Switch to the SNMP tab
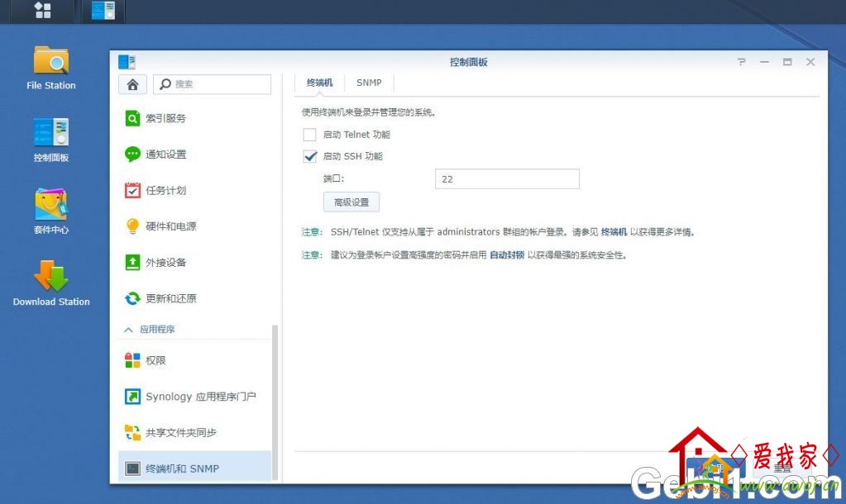 point(369,83)
